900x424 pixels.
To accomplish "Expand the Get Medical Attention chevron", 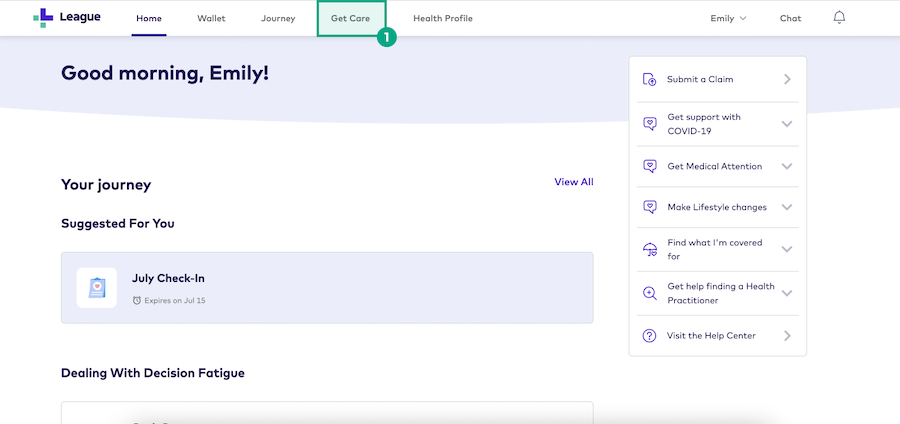I will [x=787, y=166].
